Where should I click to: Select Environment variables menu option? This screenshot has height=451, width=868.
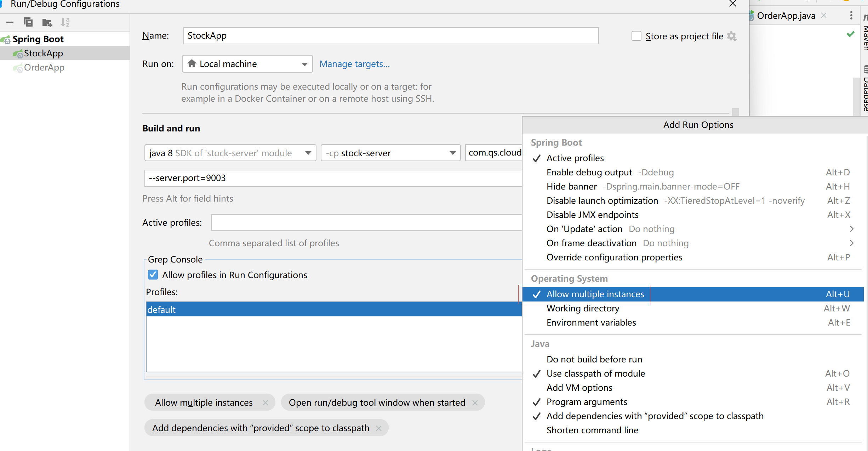click(x=591, y=322)
